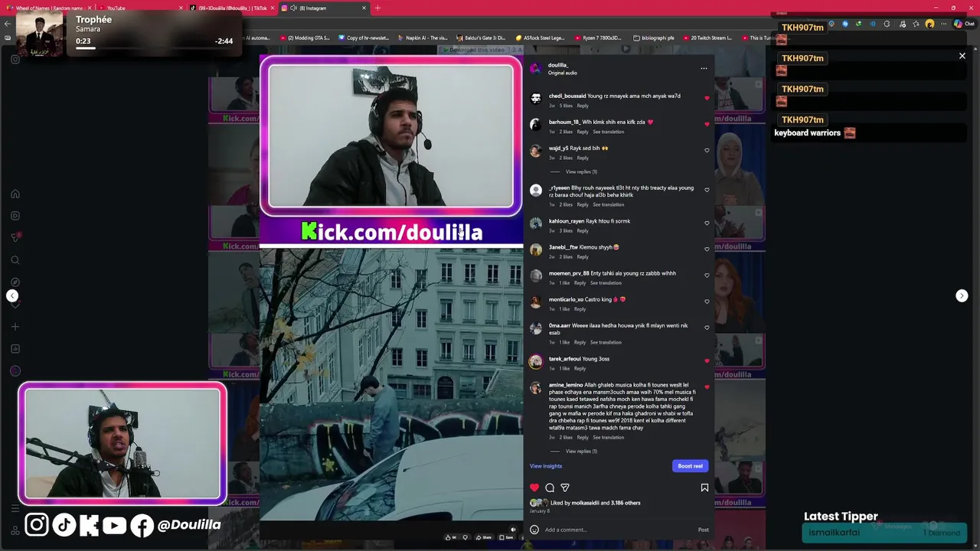Image resolution: width=980 pixels, height=551 pixels.
Task: Open the View insights link
Action: tap(546, 466)
